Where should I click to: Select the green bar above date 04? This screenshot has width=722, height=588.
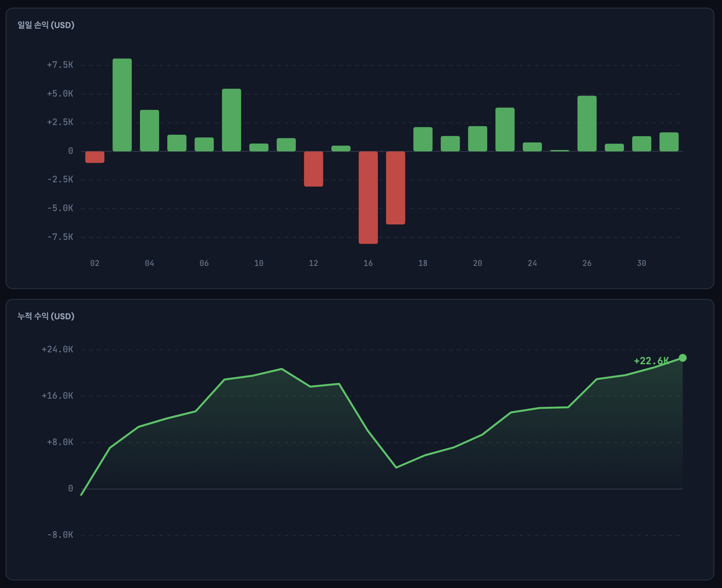pos(149,131)
